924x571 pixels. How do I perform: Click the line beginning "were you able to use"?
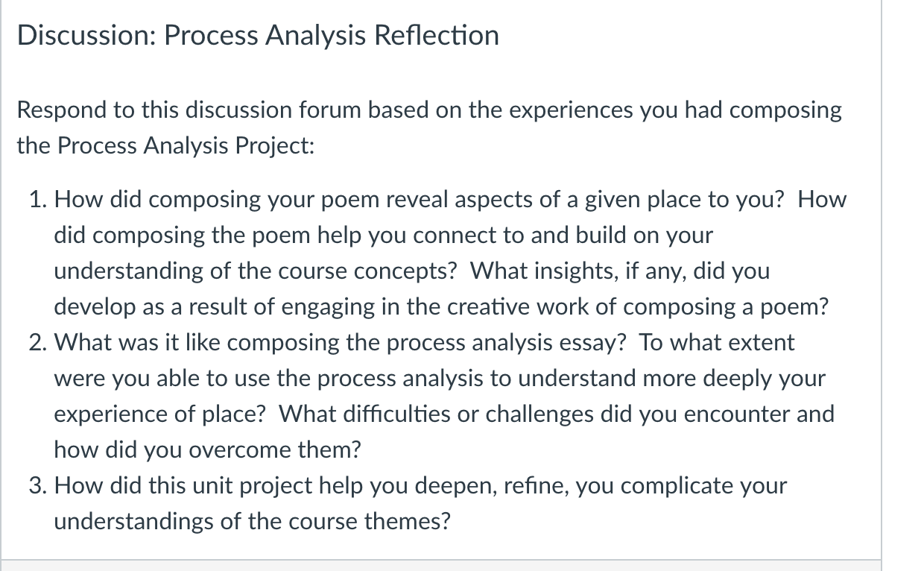[440, 379]
